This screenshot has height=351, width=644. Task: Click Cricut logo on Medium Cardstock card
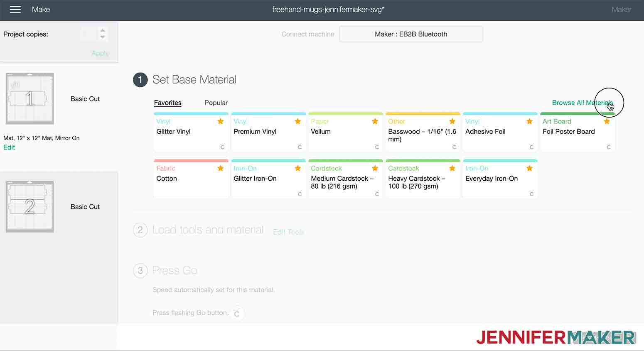377,194
